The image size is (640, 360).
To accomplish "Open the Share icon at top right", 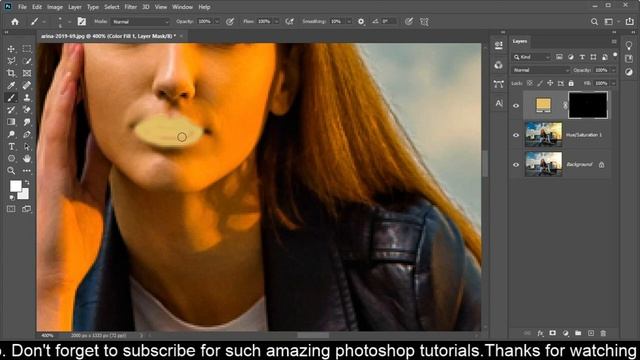I will click(x=629, y=21).
